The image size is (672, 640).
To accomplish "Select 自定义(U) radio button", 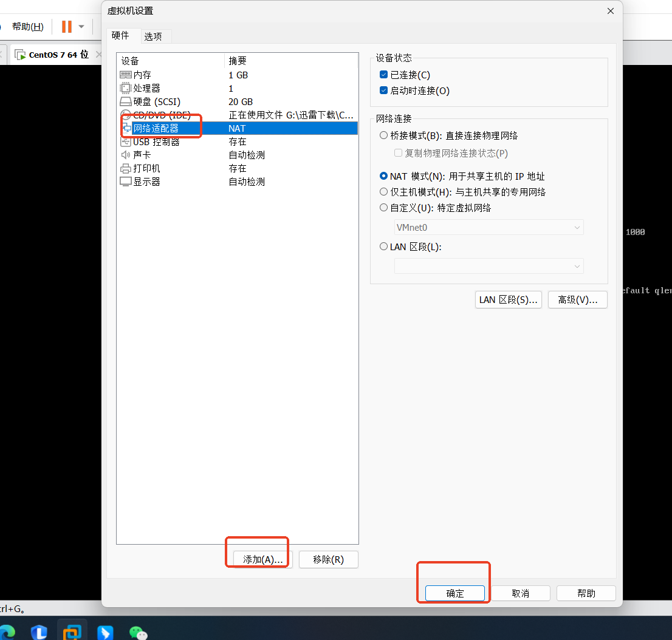I will point(383,207).
